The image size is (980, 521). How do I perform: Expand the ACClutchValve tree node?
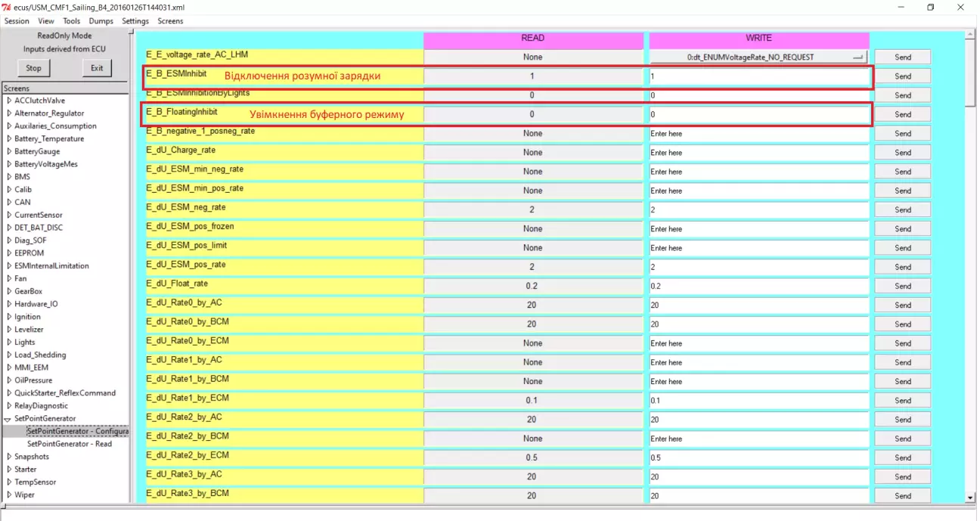pos(8,101)
